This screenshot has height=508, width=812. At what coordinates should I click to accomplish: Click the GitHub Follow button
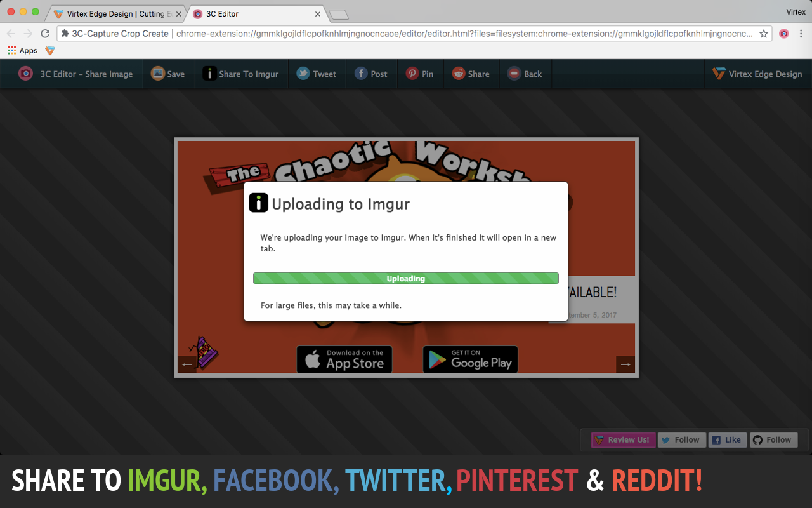point(773,439)
